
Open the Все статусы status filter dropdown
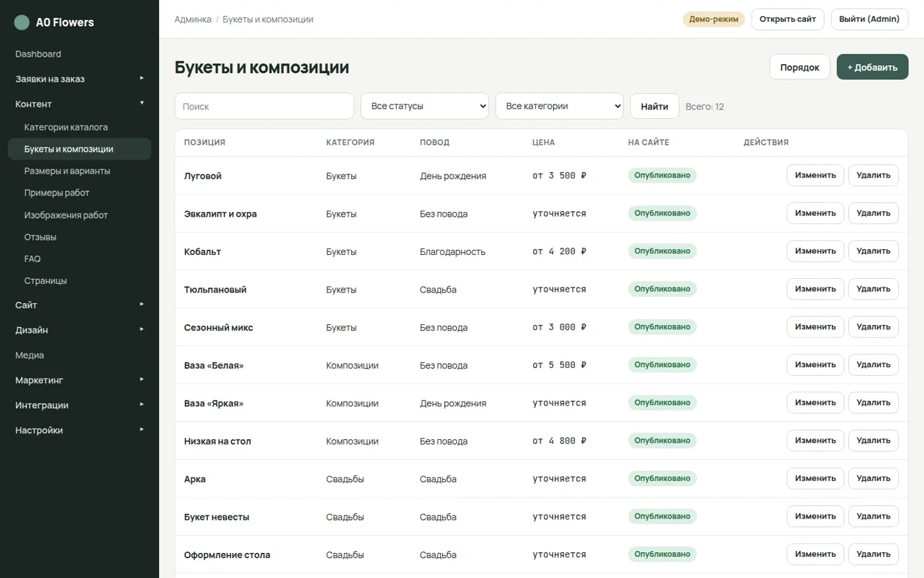tap(424, 106)
